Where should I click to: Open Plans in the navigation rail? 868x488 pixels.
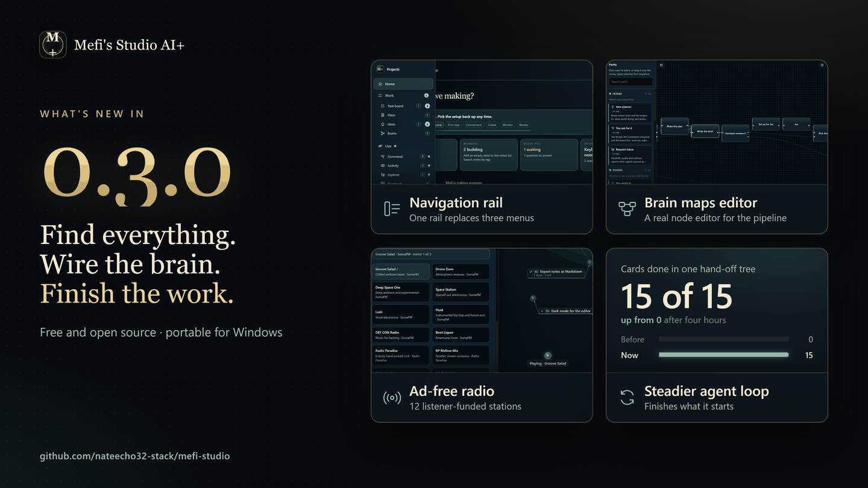[x=404, y=115]
